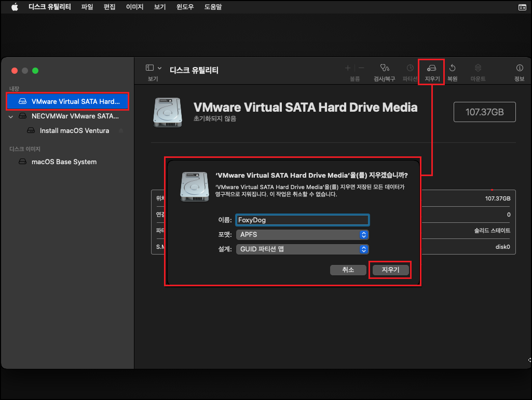Open the 이미지 menu
Viewport: 532px width, 400px height.
click(x=135, y=7)
